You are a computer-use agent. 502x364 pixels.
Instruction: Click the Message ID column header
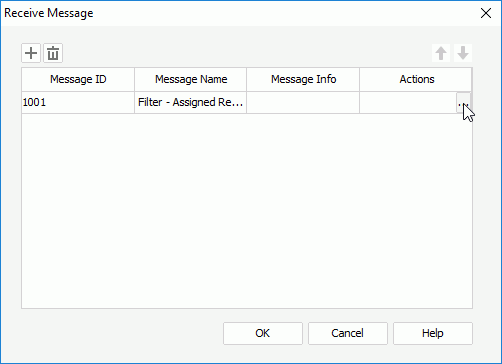[78, 79]
